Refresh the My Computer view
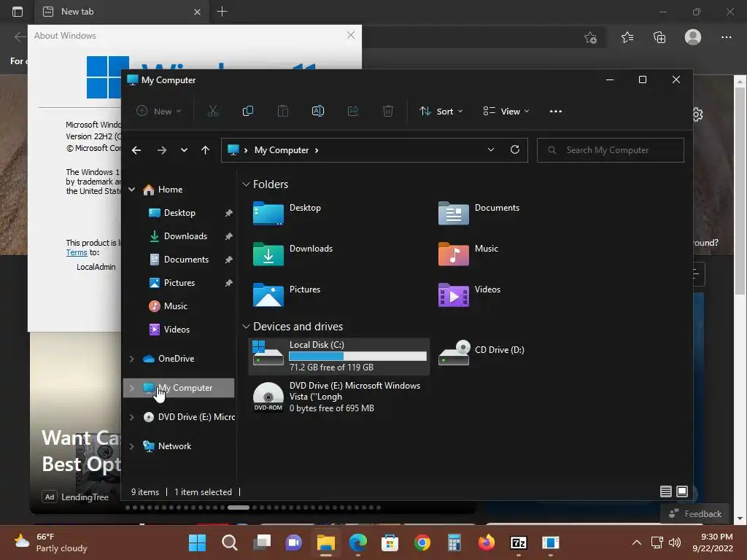 click(515, 149)
